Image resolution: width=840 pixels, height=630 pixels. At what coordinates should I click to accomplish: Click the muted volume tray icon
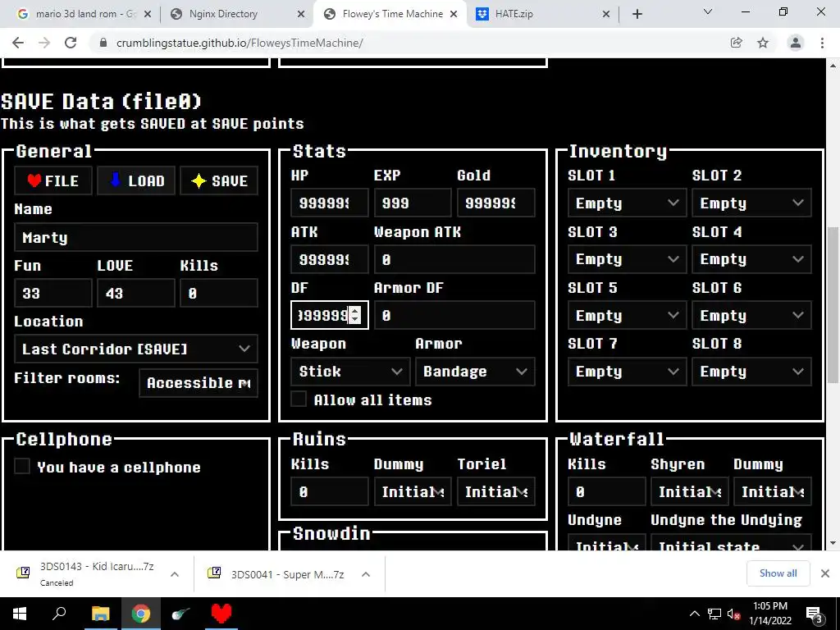pyautogui.click(x=733, y=614)
